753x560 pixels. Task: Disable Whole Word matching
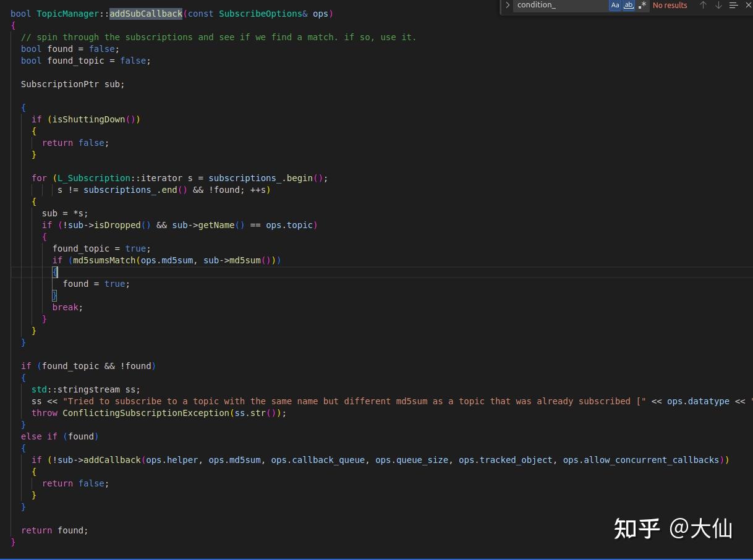tap(629, 6)
